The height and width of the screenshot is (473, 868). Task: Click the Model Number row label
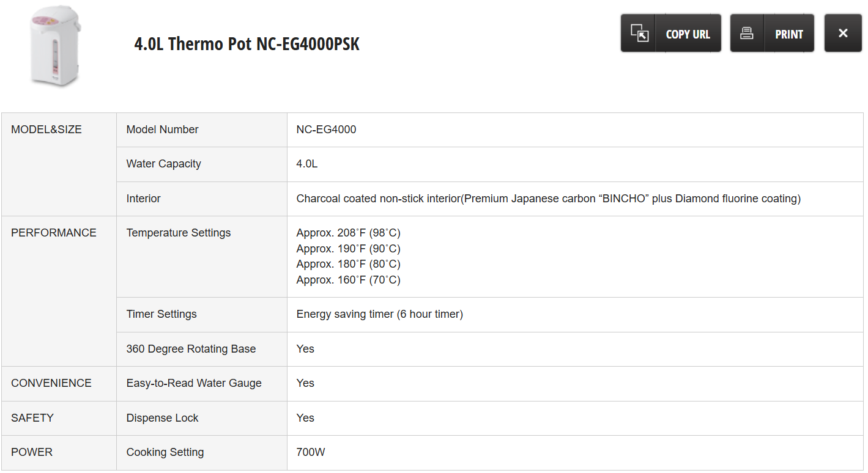162,130
